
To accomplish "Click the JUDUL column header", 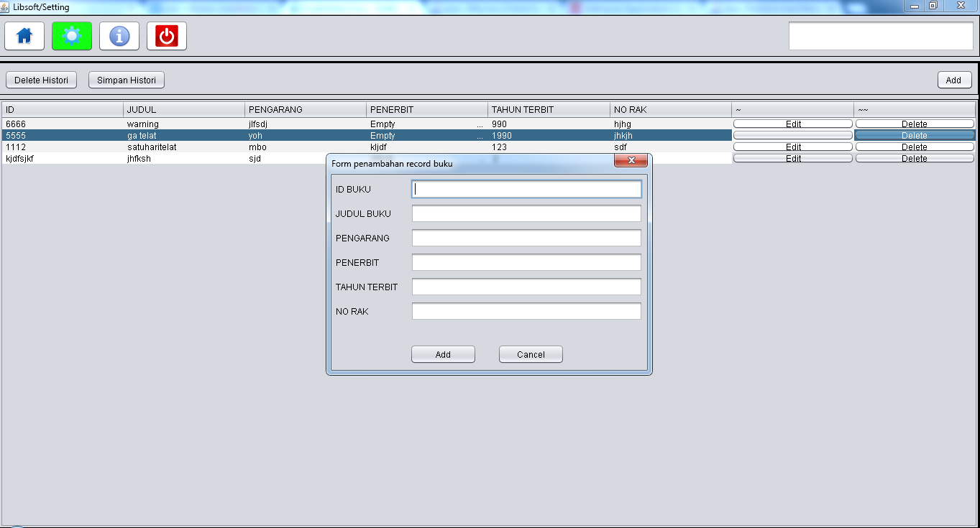I will click(184, 110).
